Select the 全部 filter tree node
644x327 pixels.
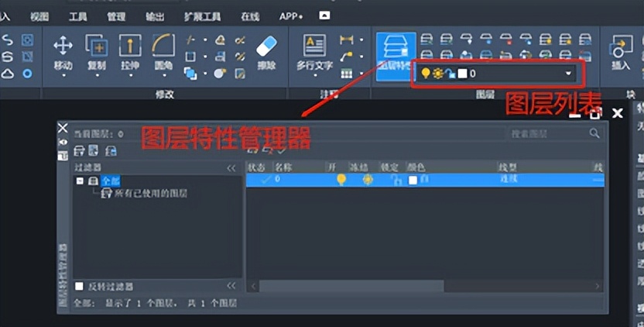111,181
